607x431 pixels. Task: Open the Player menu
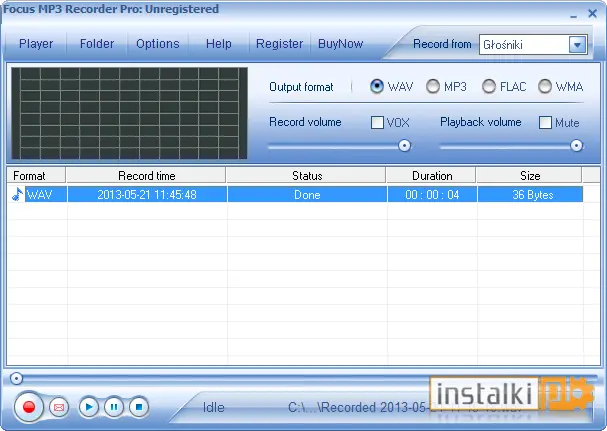[36, 44]
